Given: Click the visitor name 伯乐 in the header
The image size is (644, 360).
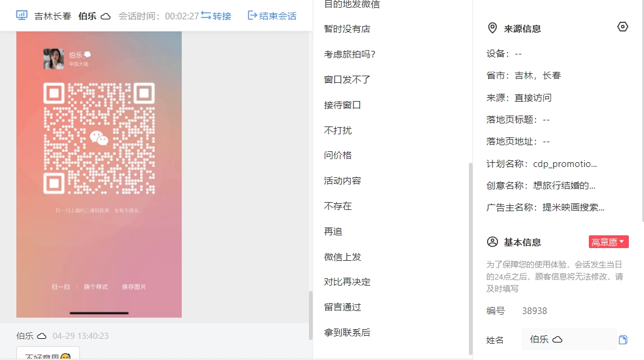Looking at the screenshot, I should [x=87, y=16].
